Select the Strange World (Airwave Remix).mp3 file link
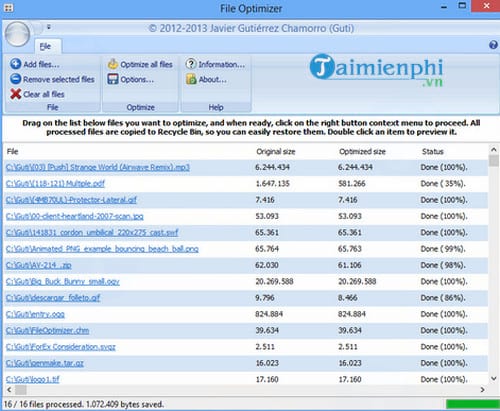The width and height of the screenshot is (500, 411). coord(98,167)
